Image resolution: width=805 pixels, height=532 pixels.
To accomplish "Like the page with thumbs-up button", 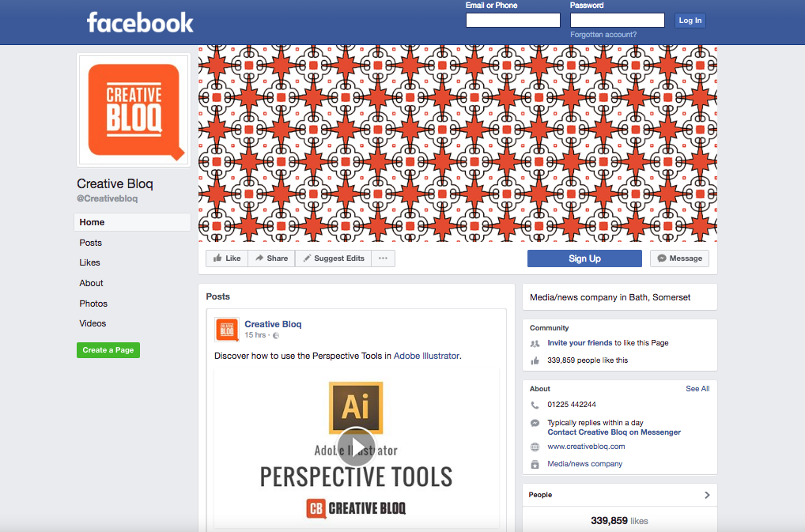I will (227, 258).
